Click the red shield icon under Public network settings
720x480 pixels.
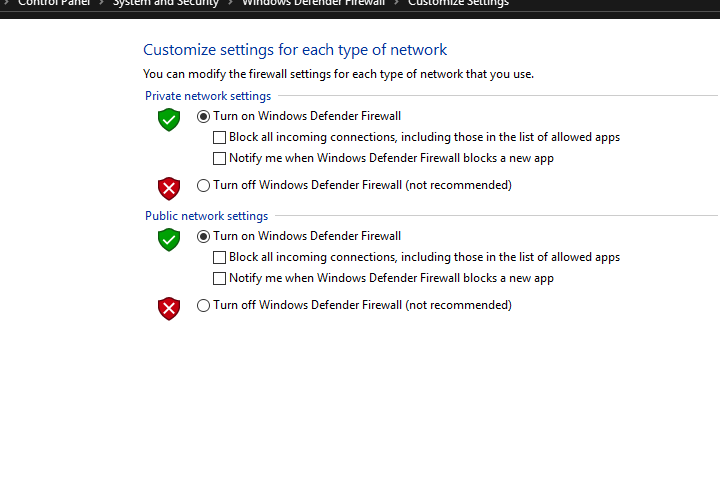click(x=169, y=308)
